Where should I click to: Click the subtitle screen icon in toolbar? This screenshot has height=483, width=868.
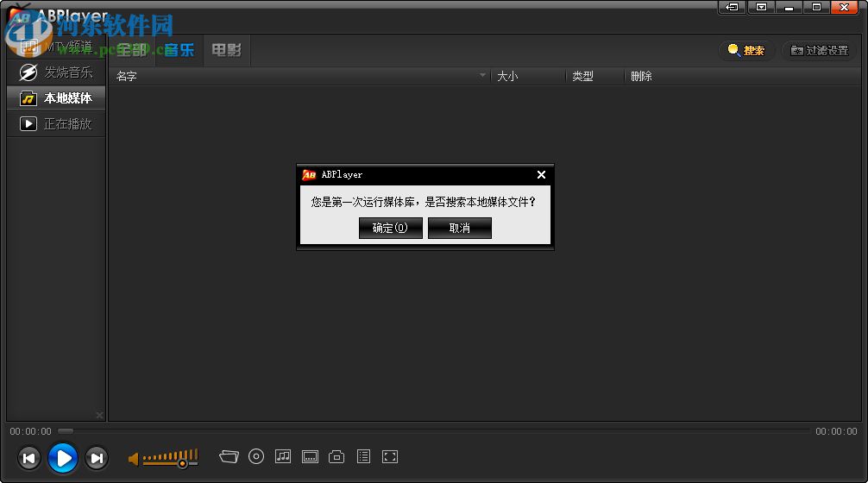(x=310, y=456)
